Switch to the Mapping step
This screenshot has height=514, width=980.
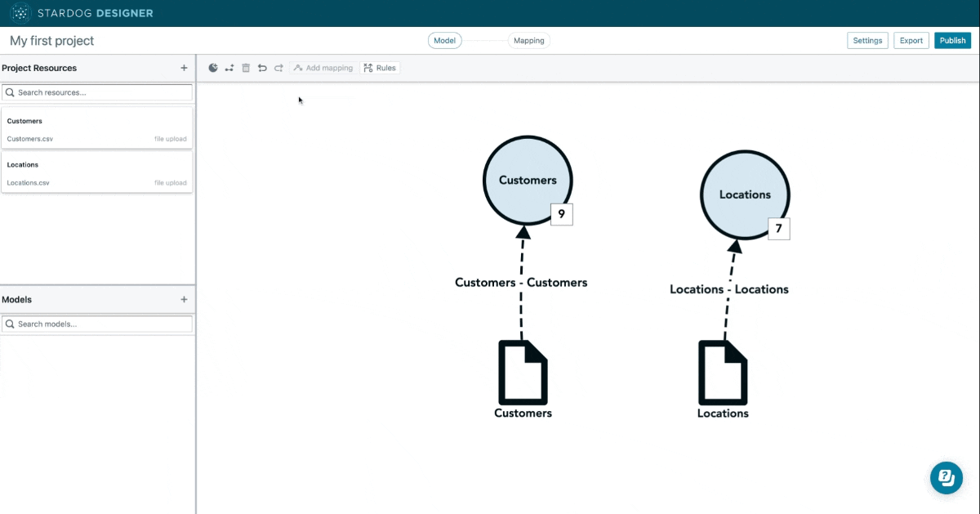click(x=528, y=40)
